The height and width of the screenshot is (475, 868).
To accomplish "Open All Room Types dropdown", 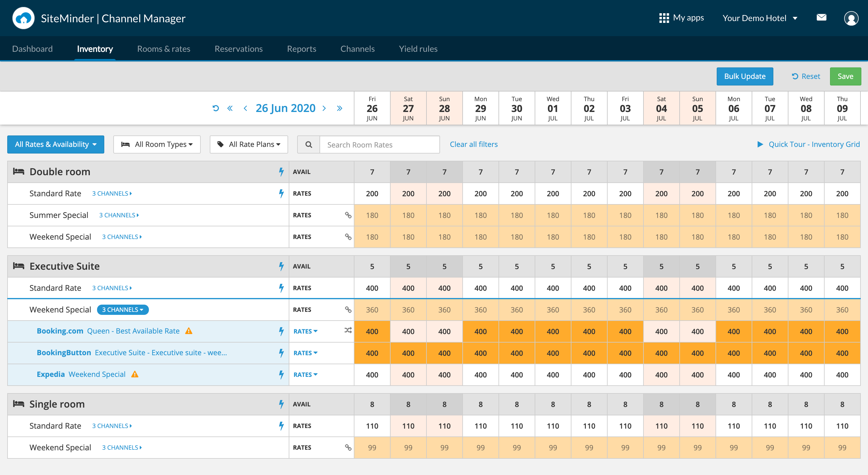I will 157,144.
